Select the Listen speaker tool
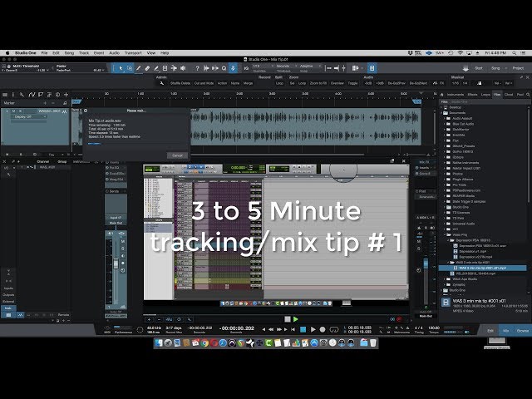Viewport: 532px width, 399px height. (183, 68)
